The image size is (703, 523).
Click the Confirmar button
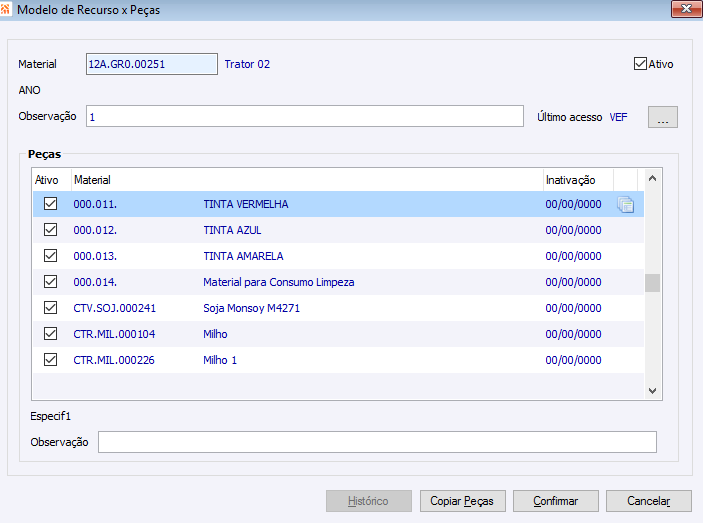click(x=555, y=501)
